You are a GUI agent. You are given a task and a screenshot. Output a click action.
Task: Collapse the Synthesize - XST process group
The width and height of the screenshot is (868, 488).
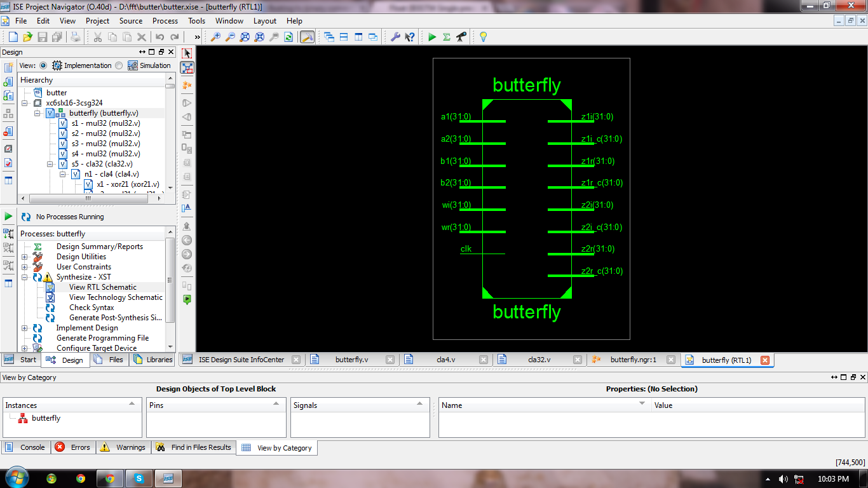coord(24,276)
